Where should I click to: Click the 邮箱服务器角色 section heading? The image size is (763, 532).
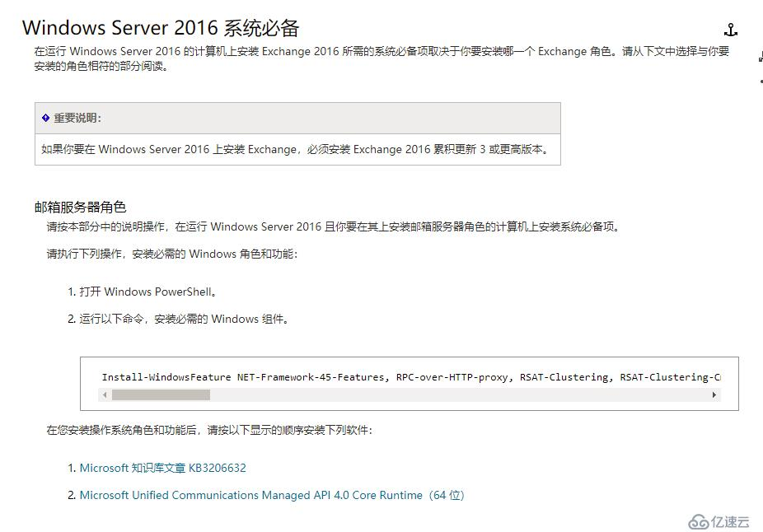80,208
